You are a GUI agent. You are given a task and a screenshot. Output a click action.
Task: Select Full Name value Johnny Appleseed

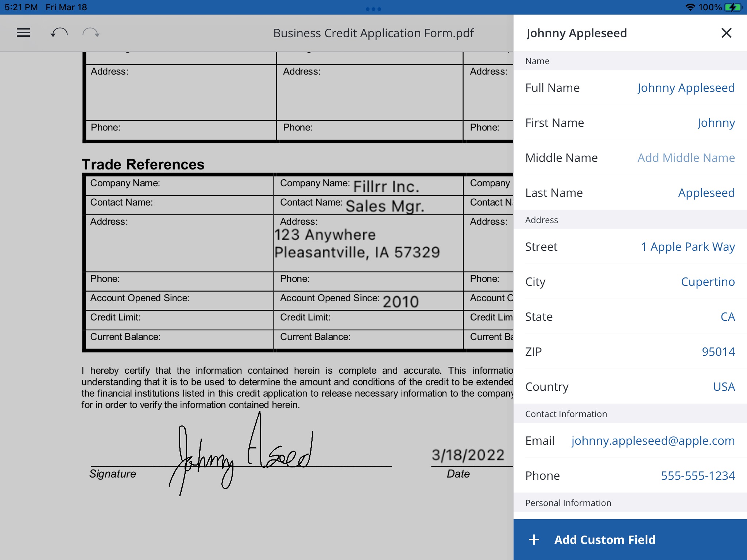pyautogui.click(x=686, y=88)
